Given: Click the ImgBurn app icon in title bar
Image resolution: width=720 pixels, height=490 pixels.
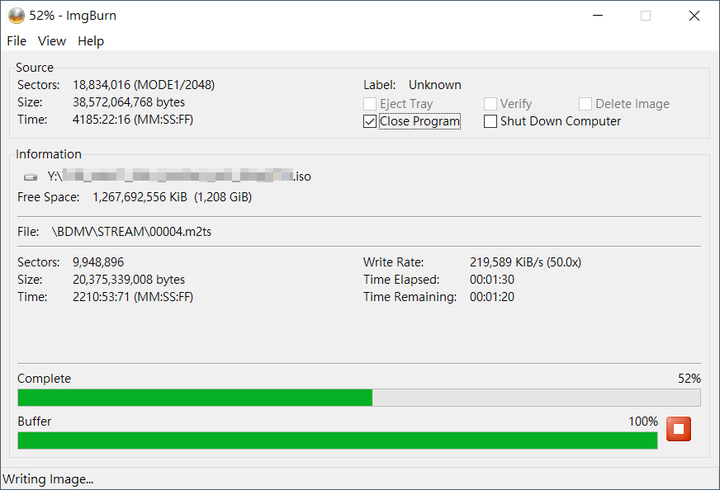Looking at the screenshot, I should 16,16.
